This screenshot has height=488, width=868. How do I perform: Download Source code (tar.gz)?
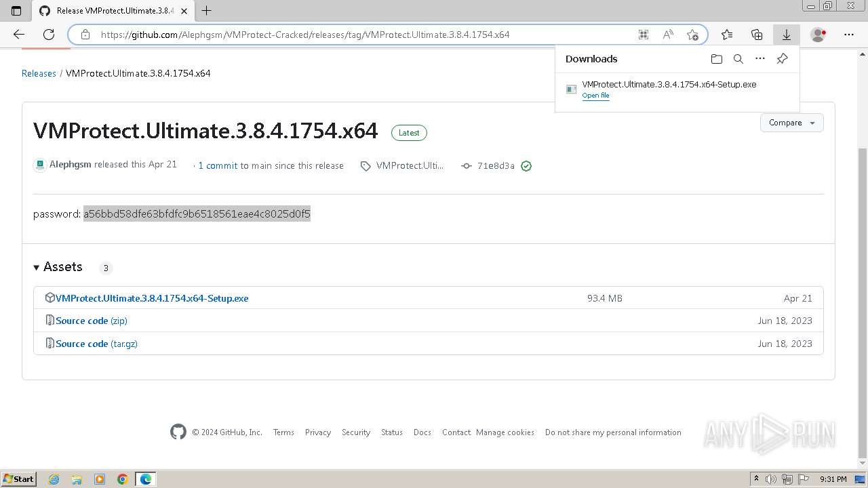pyautogui.click(x=96, y=344)
